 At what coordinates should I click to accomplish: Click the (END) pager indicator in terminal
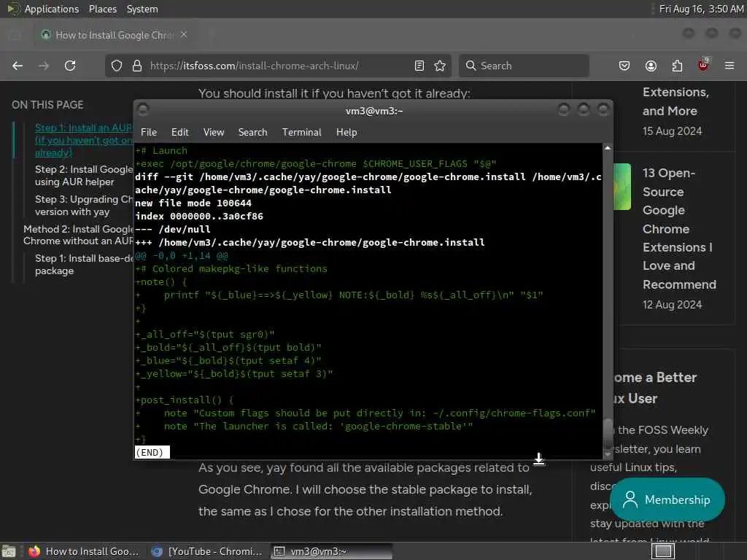coord(152,452)
